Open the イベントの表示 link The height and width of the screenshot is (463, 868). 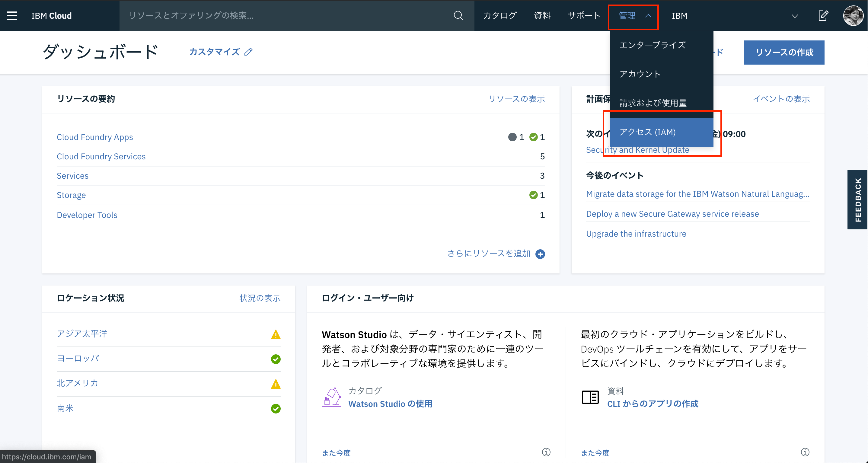tap(781, 99)
